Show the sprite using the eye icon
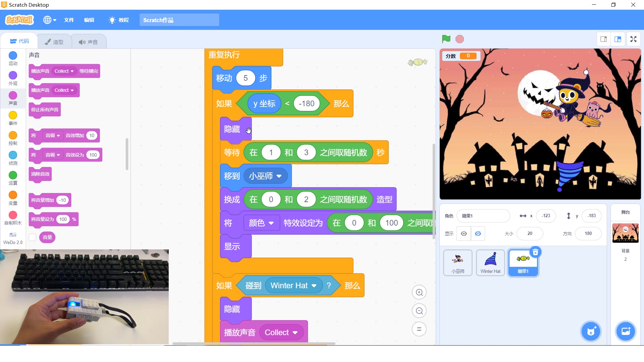The height and width of the screenshot is (362, 644). click(x=464, y=234)
